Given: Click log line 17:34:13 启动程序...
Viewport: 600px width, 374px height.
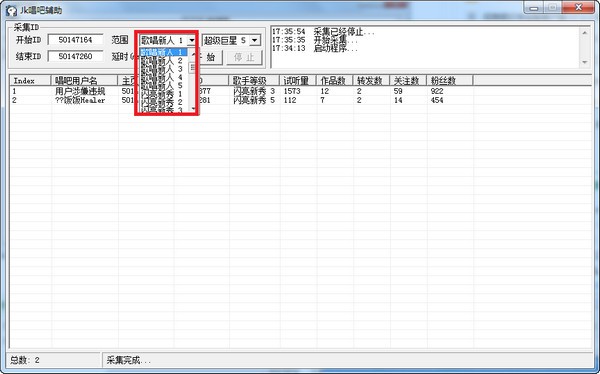Looking at the screenshot, I should pyautogui.click(x=315, y=49).
